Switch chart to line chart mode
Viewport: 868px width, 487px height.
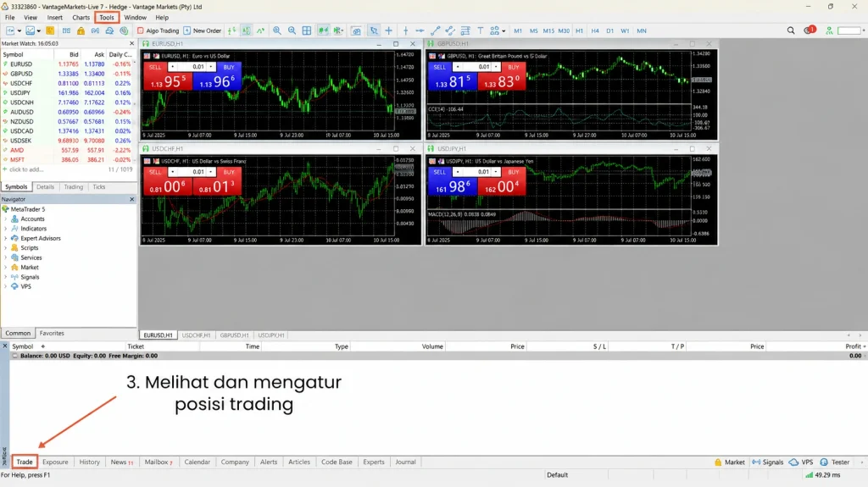(x=260, y=31)
